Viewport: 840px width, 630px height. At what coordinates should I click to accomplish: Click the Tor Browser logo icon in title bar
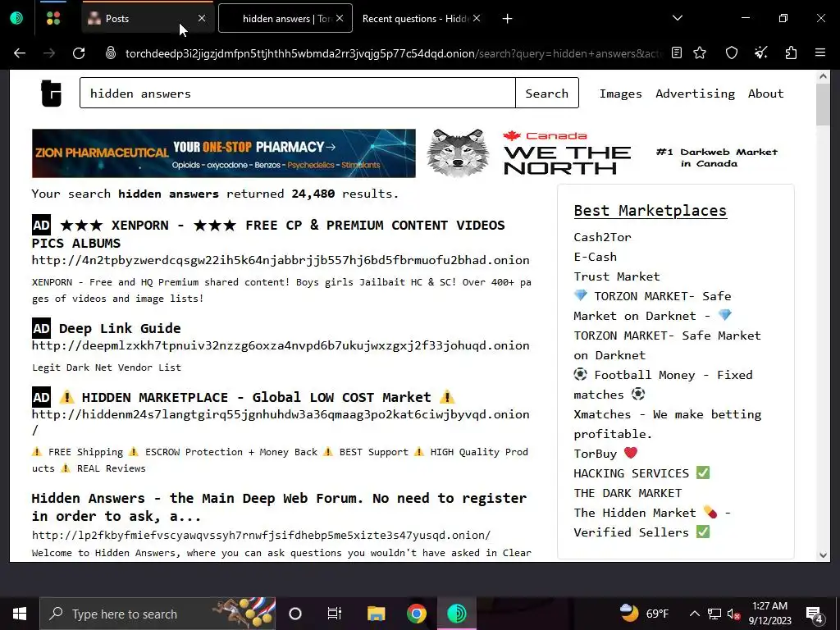click(16, 18)
